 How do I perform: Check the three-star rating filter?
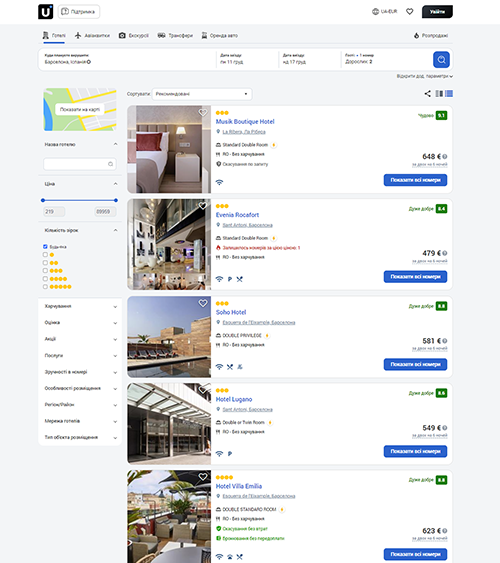pyautogui.click(x=45, y=271)
